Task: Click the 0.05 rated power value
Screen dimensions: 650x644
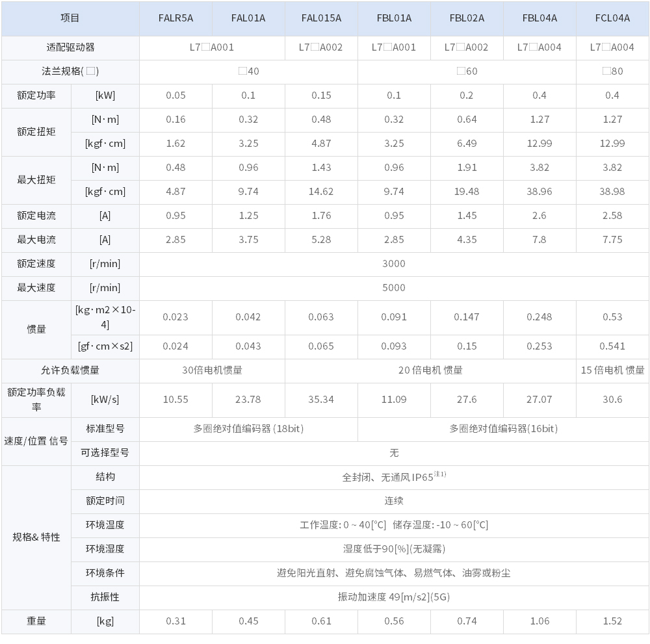Action: 175,96
